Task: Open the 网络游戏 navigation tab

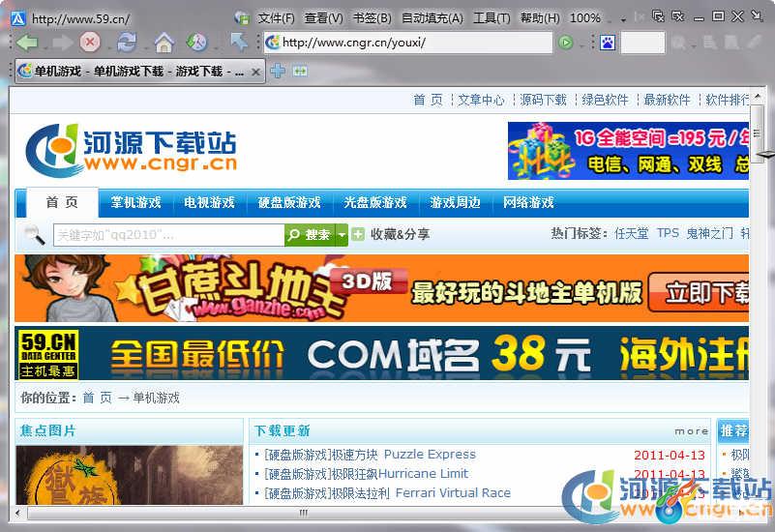Action: coord(528,202)
